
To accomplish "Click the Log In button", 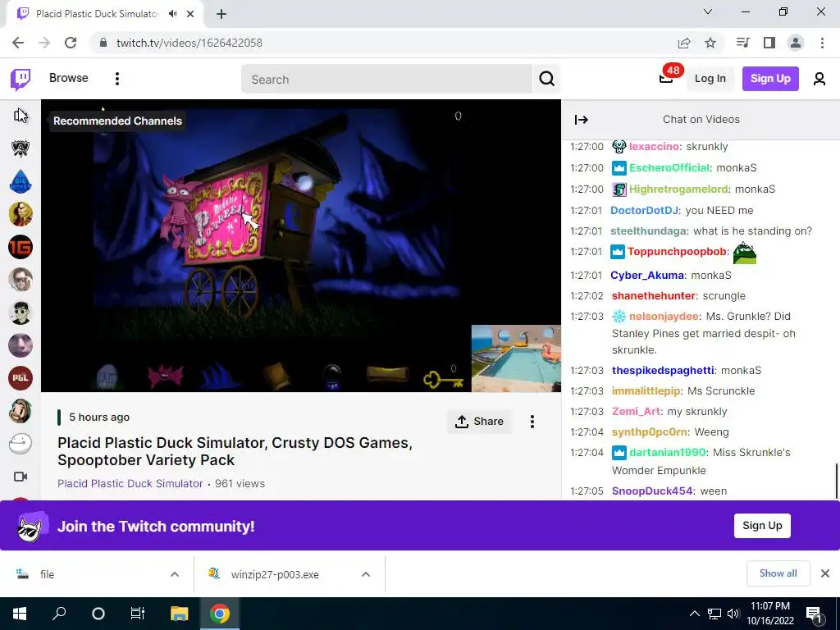I will (710, 79).
